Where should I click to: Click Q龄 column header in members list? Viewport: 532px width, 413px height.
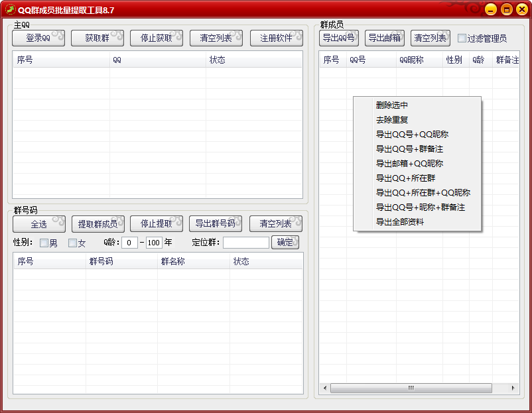point(481,60)
